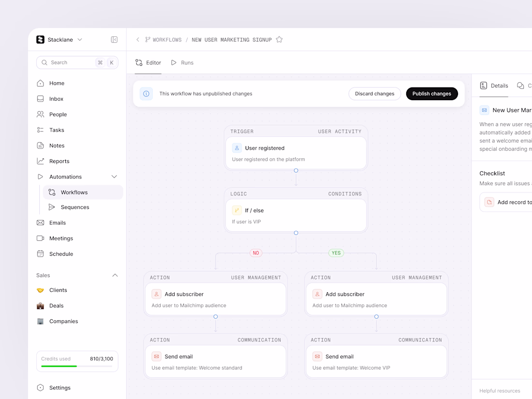The height and width of the screenshot is (399, 532).
Task: Click the Stacklane logo icon
Action: pos(40,40)
